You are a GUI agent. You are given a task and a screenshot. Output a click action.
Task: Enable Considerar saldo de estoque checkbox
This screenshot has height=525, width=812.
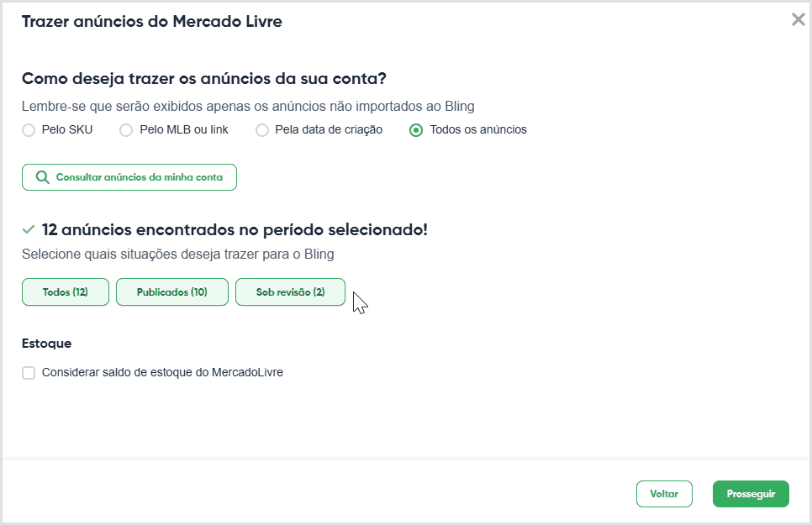pyautogui.click(x=29, y=373)
